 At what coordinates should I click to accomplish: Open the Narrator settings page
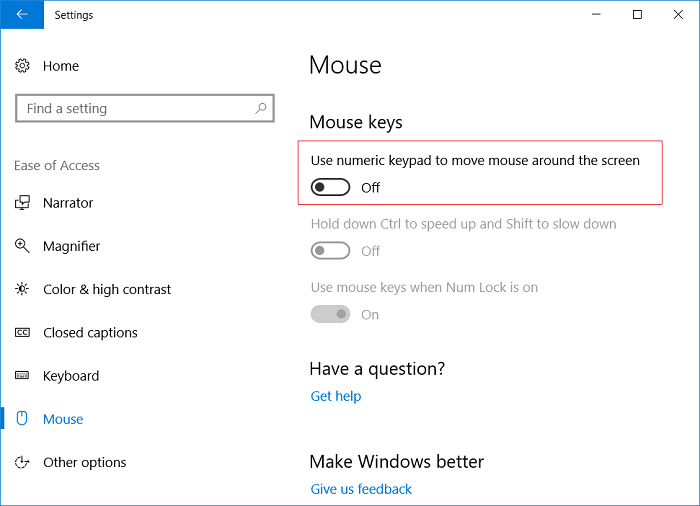point(68,203)
